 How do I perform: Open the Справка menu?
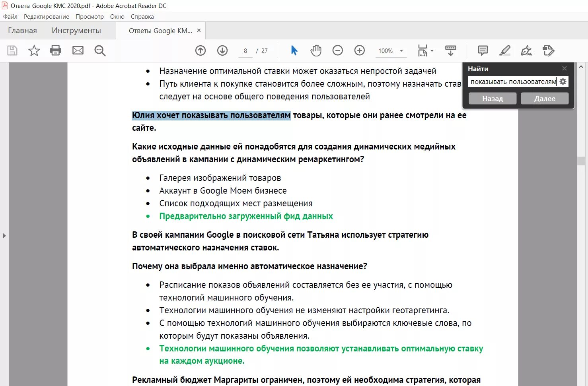click(142, 17)
